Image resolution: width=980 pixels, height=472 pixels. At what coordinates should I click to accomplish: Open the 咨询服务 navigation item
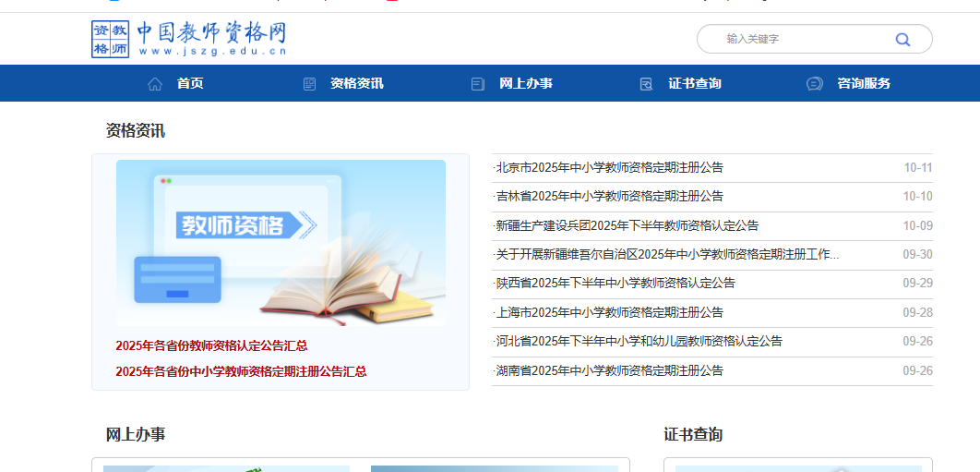[x=864, y=83]
